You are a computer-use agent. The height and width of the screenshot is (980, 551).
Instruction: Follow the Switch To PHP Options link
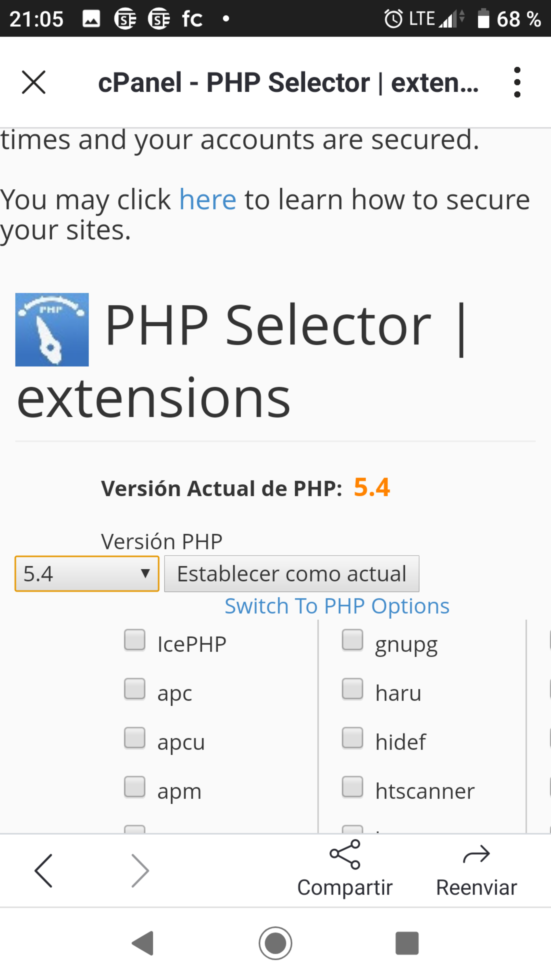tap(337, 606)
